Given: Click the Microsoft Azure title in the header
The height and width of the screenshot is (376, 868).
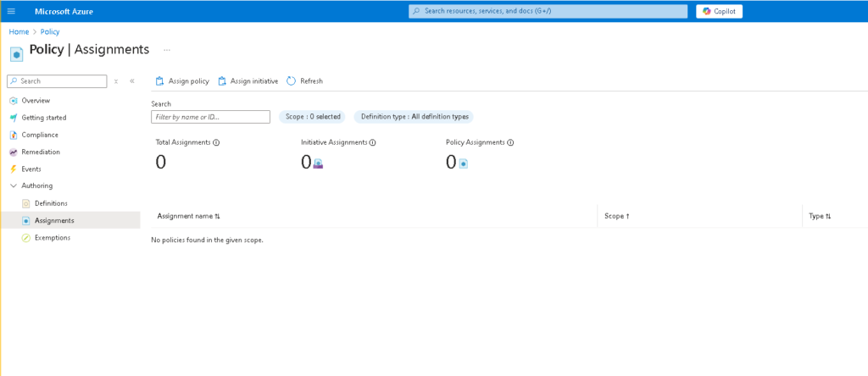Looking at the screenshot, I should [64, 11].
